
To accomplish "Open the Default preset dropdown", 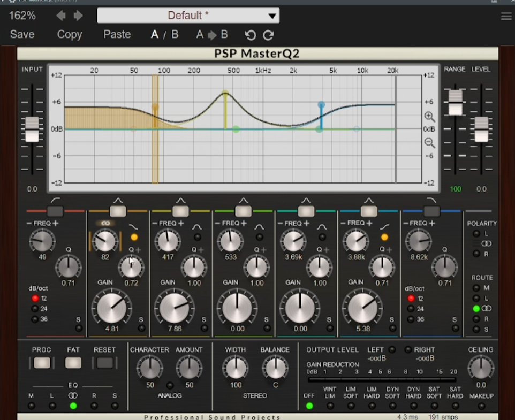I will tap(188, 16).
